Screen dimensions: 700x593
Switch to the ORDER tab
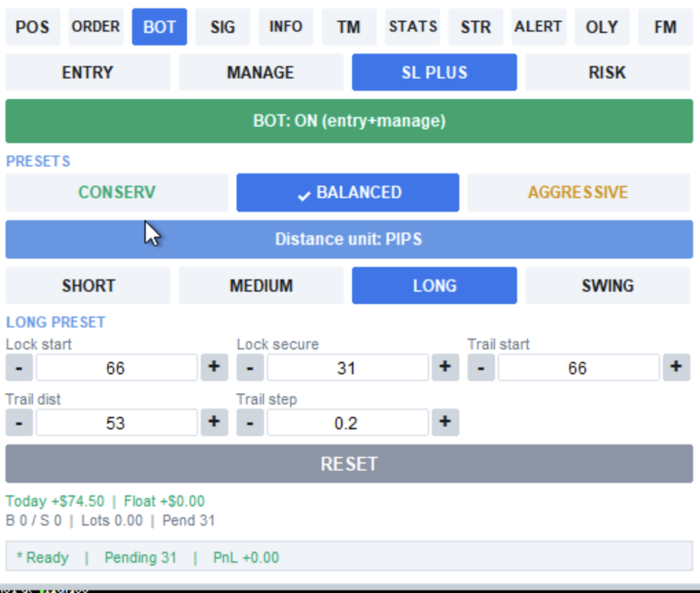tap(96, 27)
